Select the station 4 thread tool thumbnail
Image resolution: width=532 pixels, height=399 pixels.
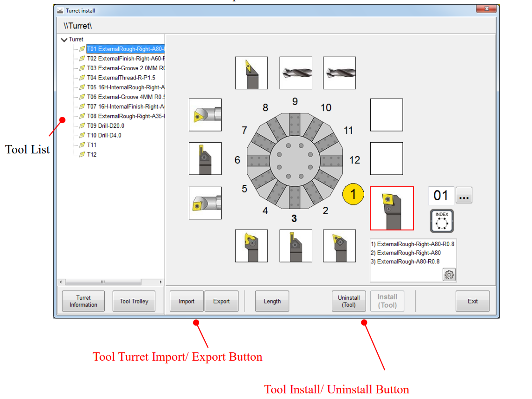252,246
